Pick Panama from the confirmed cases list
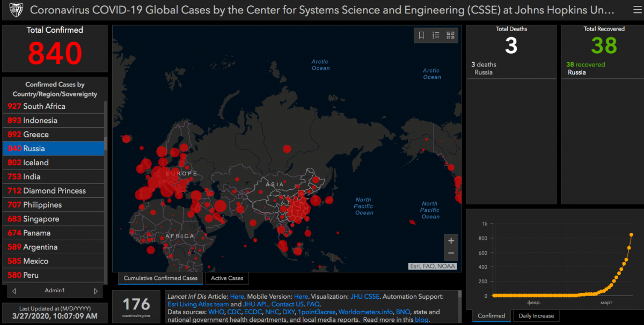 point(54,233)
